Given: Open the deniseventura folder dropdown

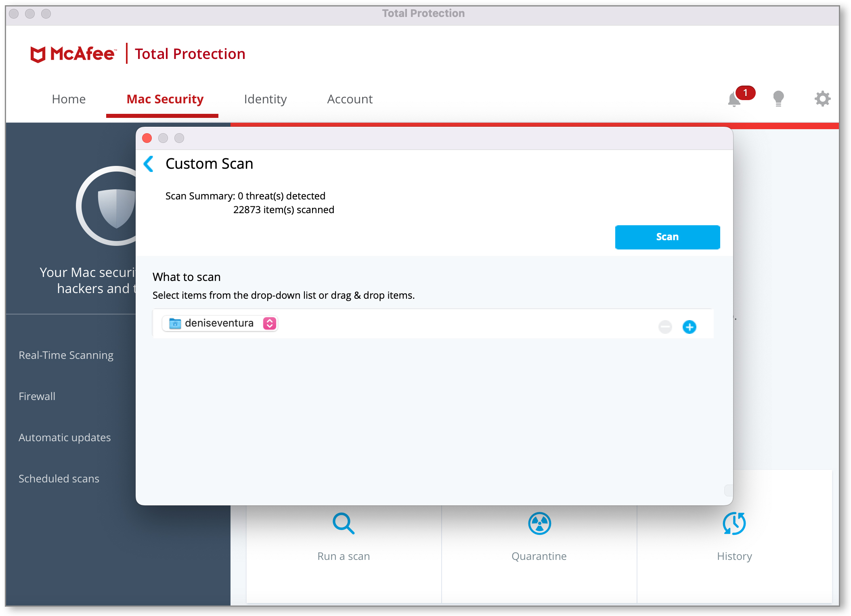Looking at the screenshot, I should 219,323.
